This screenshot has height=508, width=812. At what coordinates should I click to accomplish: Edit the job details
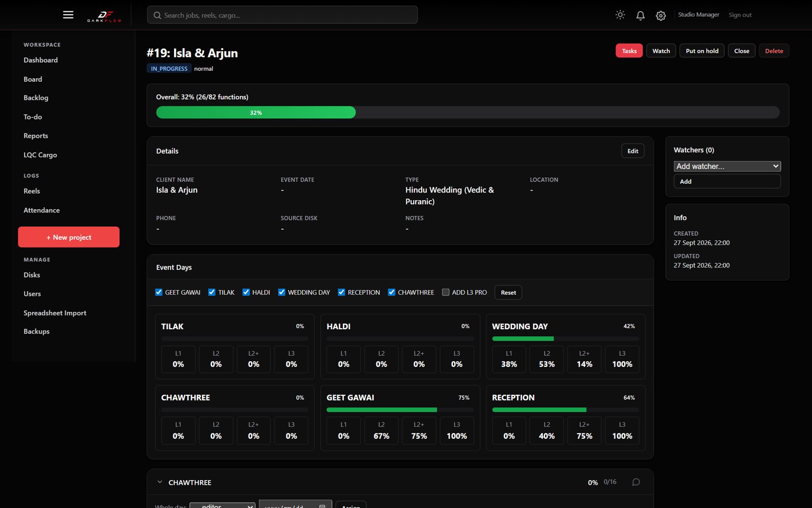click(633, 151)
